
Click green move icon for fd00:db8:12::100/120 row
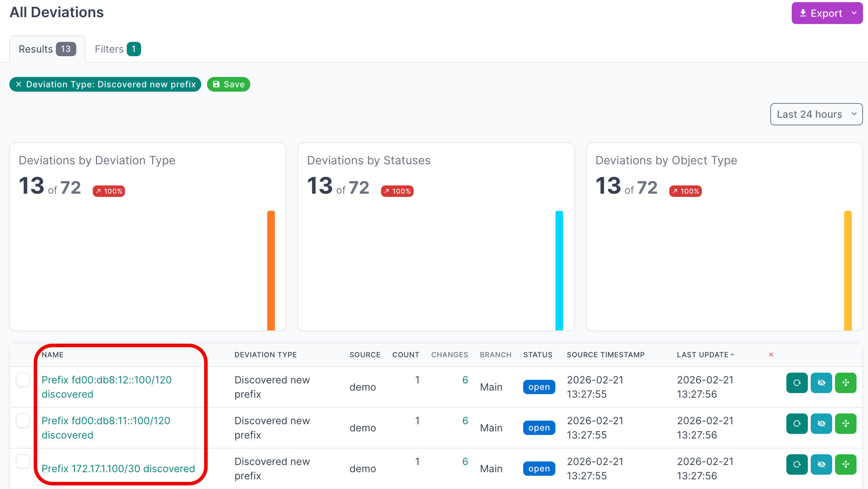pyautogui.click(x=845, y=383)
